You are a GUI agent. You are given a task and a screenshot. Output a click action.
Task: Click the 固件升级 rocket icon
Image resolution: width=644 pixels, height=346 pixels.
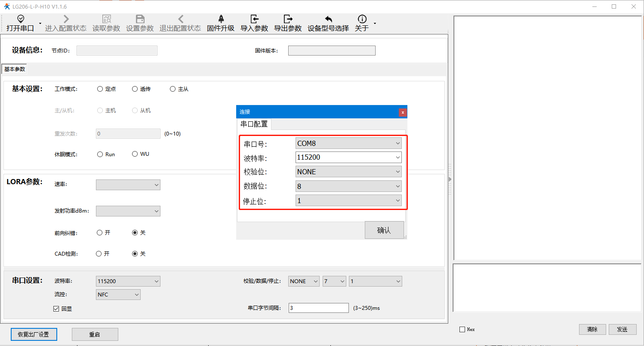(x=221, y=19)
